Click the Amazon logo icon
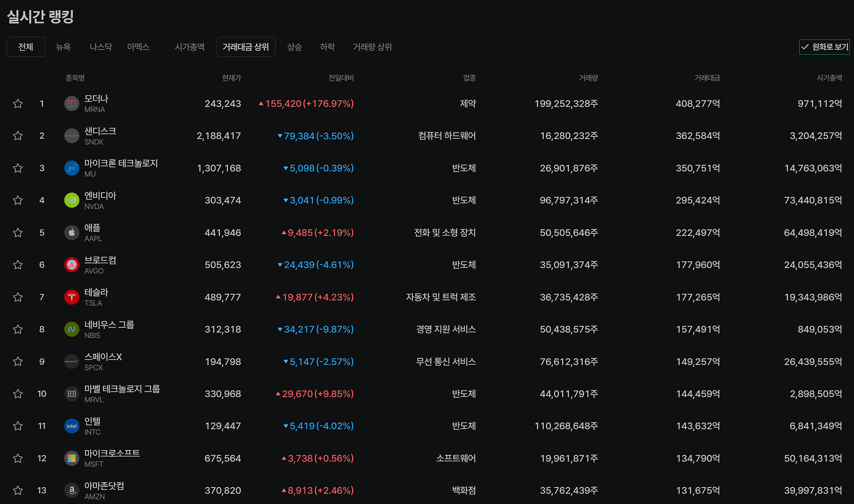 click(72, 490)
